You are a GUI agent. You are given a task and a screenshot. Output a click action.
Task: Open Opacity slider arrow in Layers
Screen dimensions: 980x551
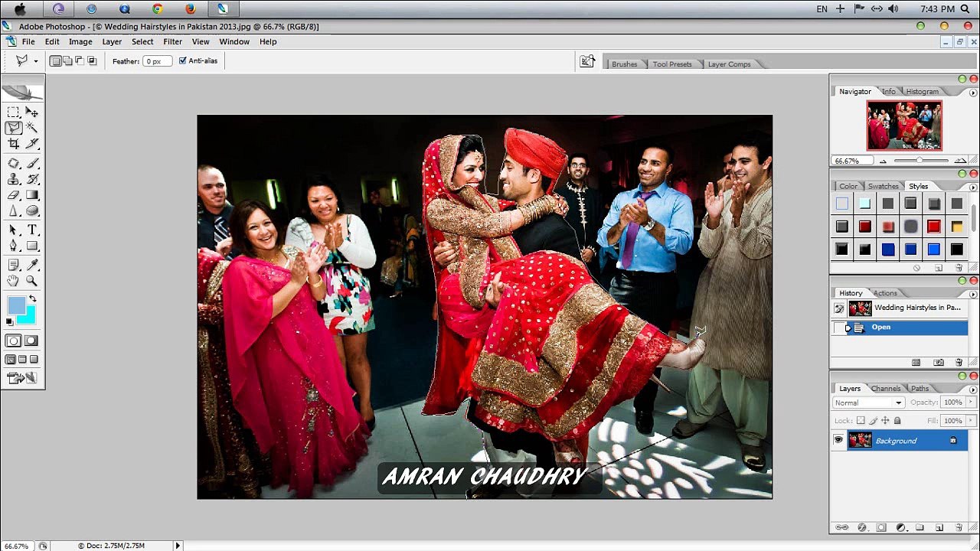[970, 403]
